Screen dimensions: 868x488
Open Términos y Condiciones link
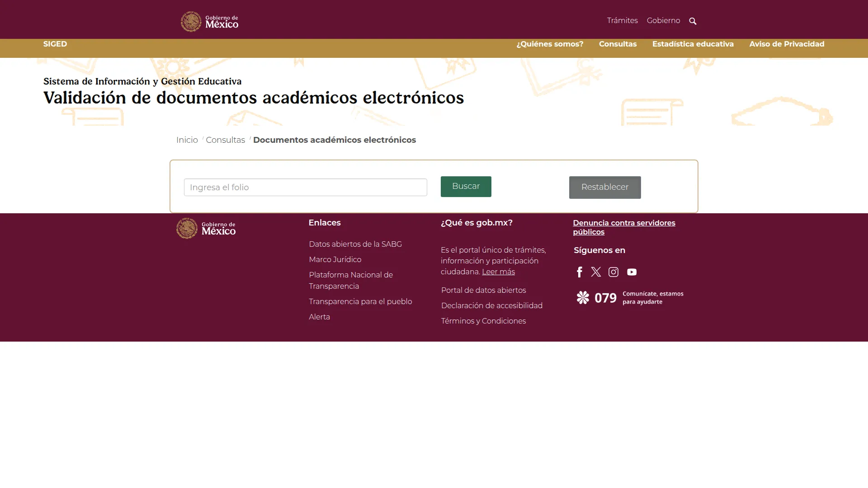click(x=483, y=321)
